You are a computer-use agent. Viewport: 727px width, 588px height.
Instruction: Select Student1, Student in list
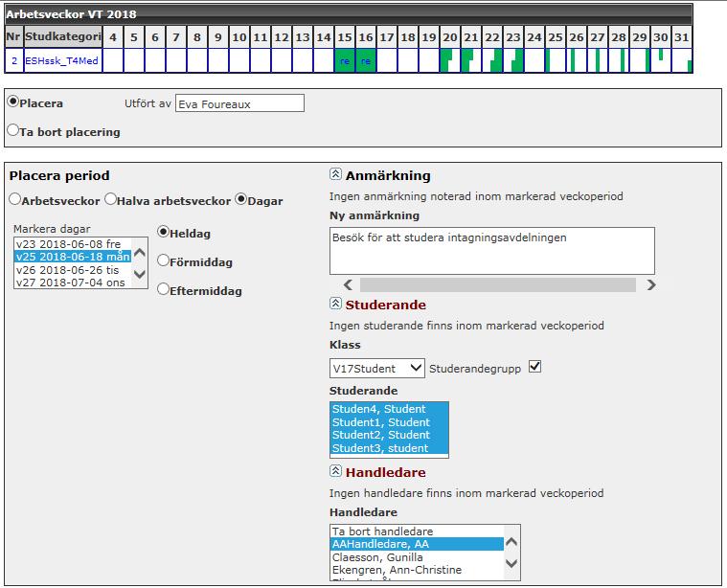(389, 422)
